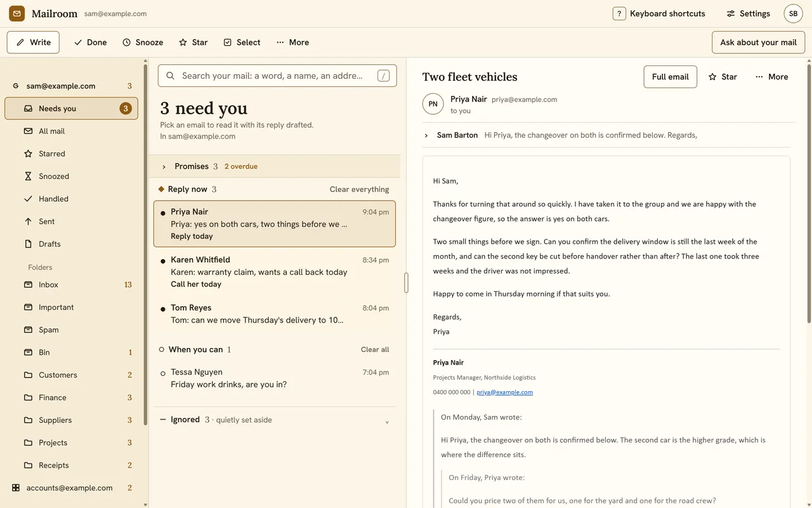Open Drafts
The width and height of the screenshot is (812, 508).
click(x=71, y=244)
